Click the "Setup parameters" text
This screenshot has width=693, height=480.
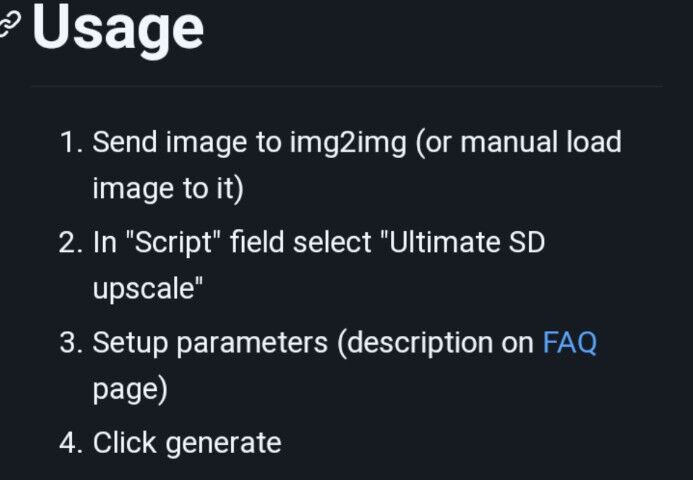click(210, 343)
